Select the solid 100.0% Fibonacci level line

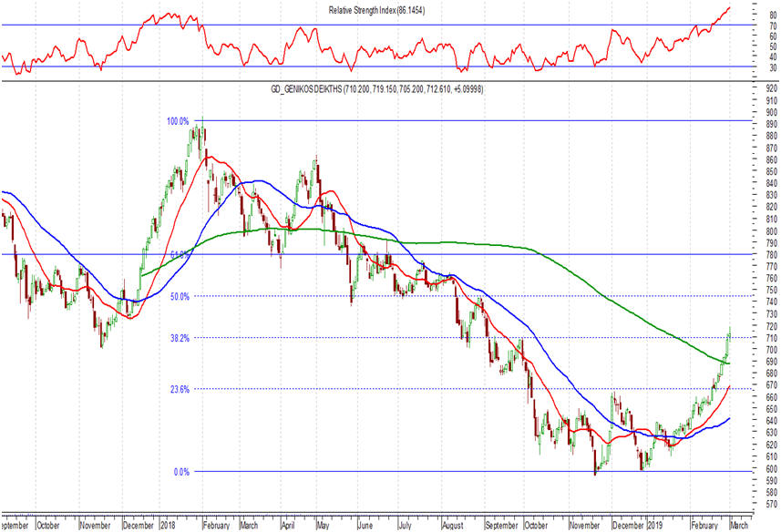point(473,121)
